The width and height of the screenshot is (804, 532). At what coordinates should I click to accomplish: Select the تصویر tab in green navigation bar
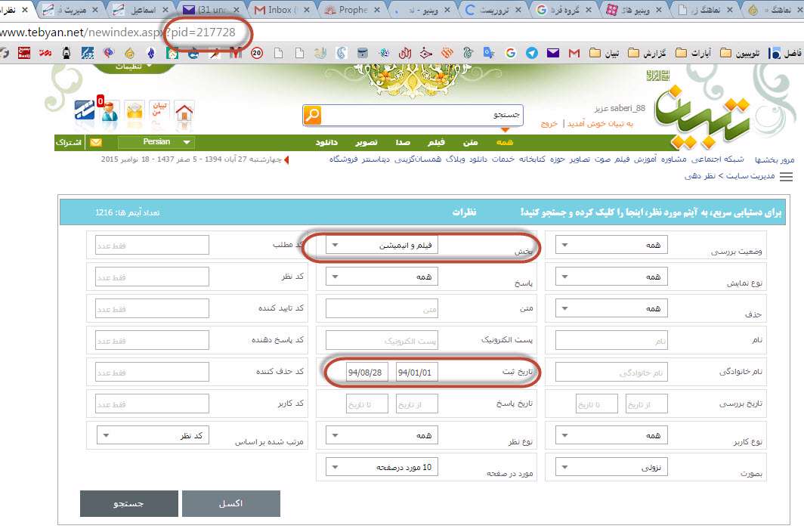tap(367, 142)
